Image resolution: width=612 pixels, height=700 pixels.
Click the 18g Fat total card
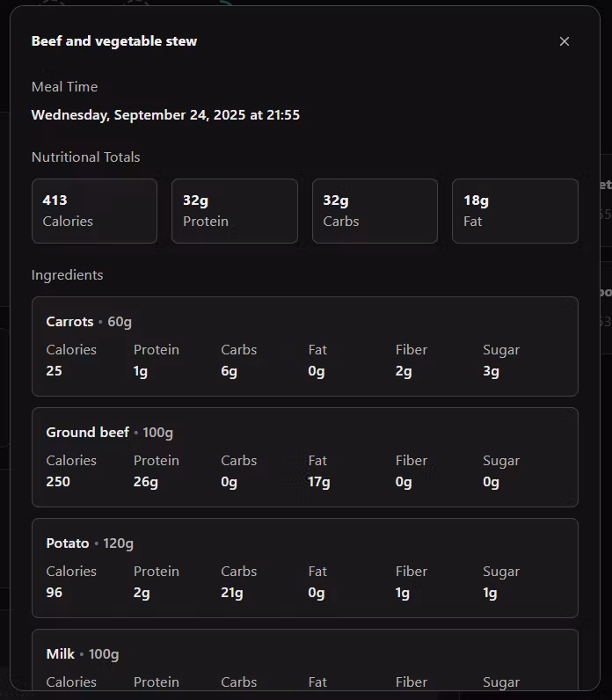click(x=514, y=211)
